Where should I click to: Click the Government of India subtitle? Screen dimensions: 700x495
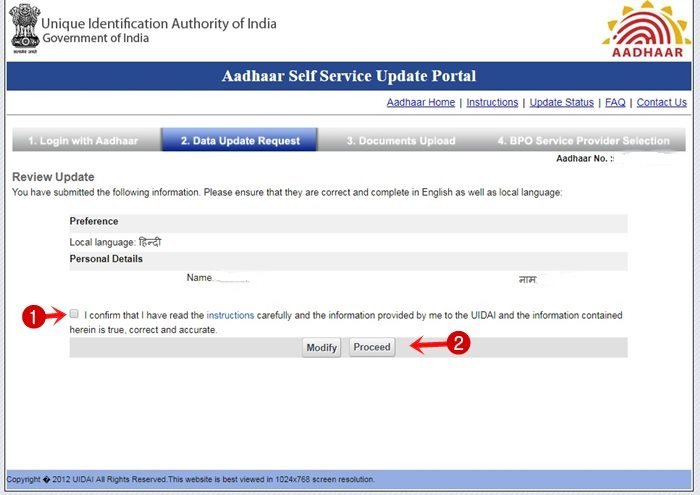click(x=96, y=38)
